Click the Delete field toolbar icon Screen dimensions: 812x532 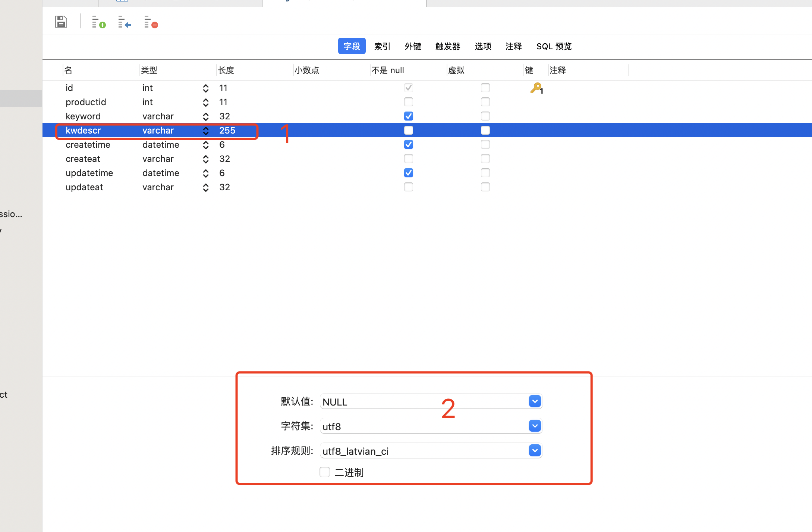(151, 22)
